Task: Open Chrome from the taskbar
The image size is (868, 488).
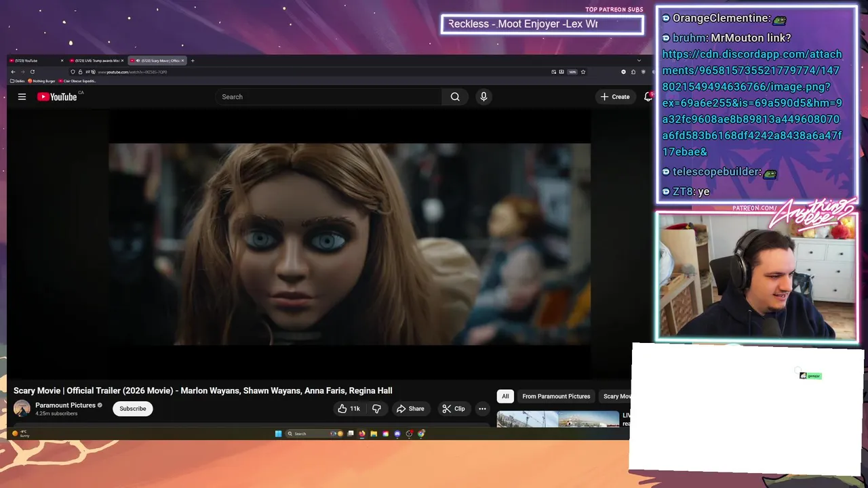Action: click(x=421, y=434)
